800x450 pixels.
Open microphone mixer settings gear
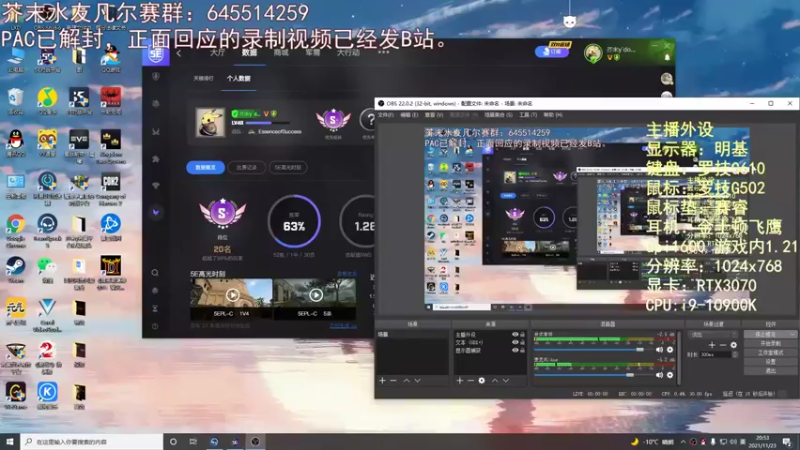(670, 375)
